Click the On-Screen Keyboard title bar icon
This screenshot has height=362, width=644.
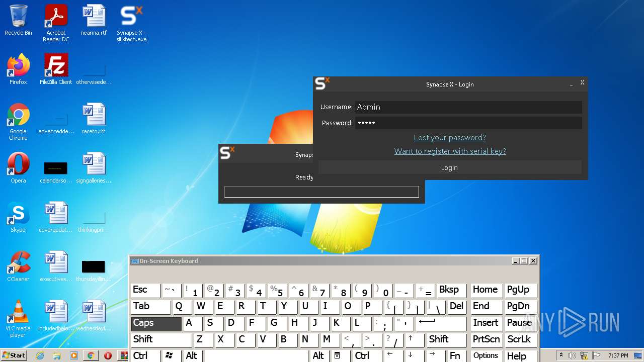[x=134, y=261]
